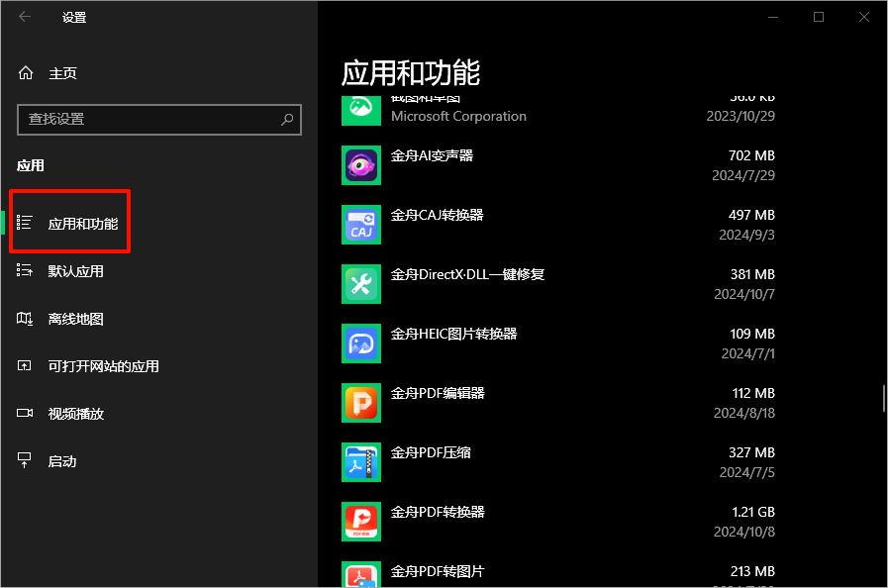
Task: Click the 109 MB size value
Action: pyautogui.click(x=752, y=334)
